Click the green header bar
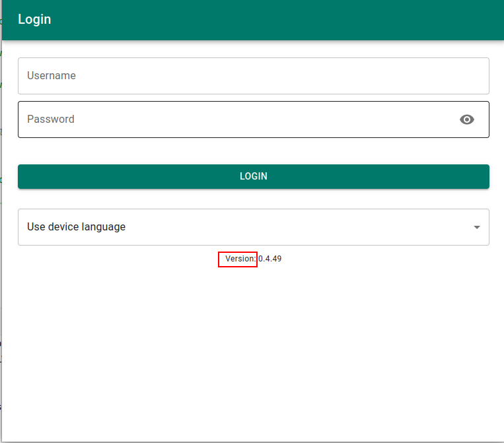The width and height of the screenshot is (504, 443). point(264,20)
